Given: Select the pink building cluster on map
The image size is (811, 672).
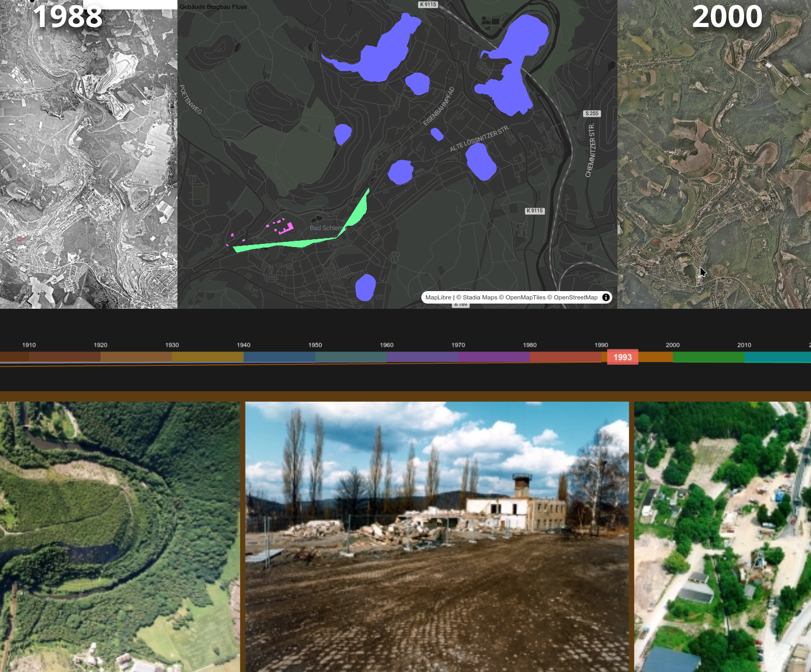Looking at the screenshot, I should 285,227.
